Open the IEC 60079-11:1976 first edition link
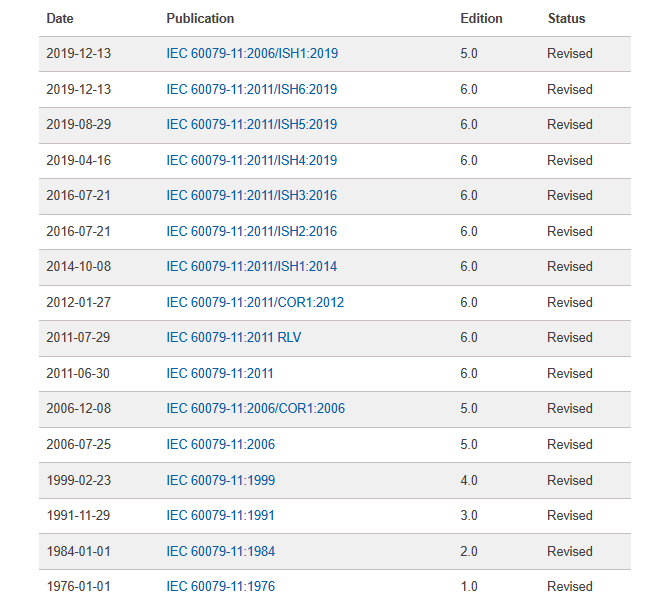 click(220, 587)
